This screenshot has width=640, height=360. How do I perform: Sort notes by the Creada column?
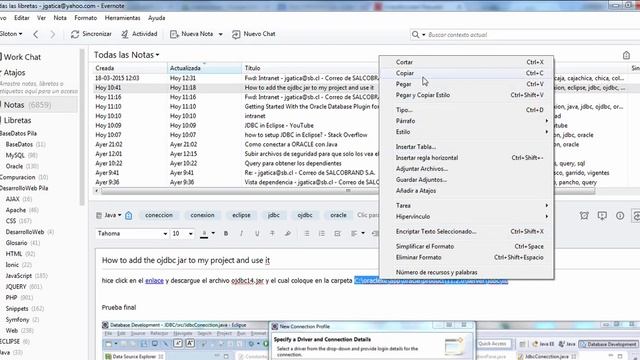point(130,68)
